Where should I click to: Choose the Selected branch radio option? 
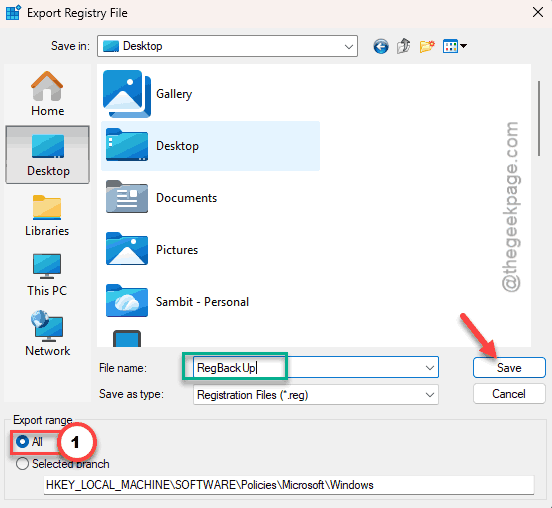pyautogui.click(x=63, y=464)
